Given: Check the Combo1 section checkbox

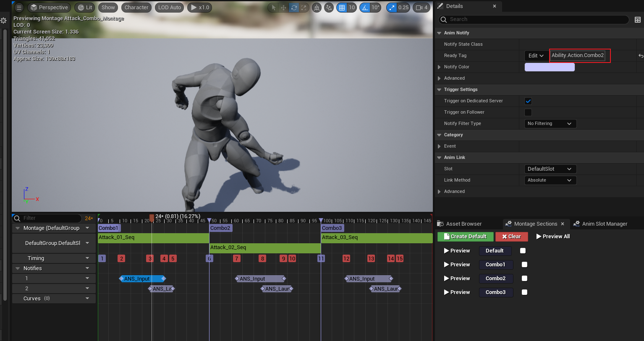Looking at the screenshot, I should tap(524, 265).
